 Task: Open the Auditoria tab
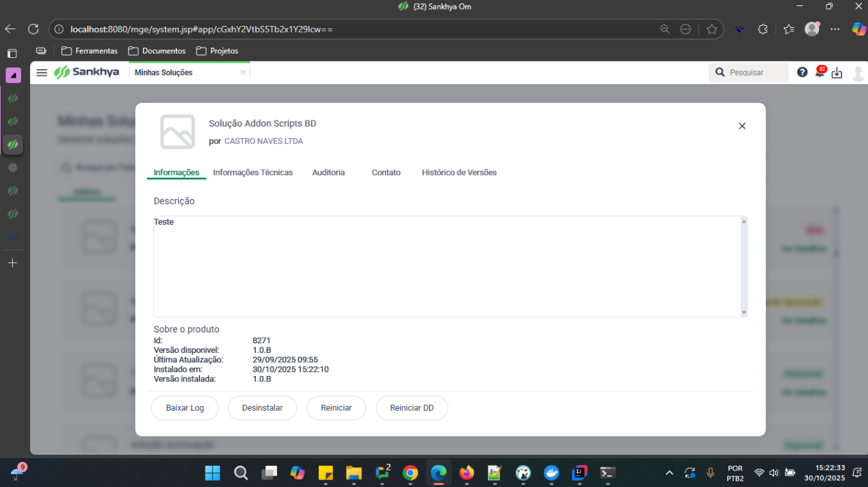(328, 172)
